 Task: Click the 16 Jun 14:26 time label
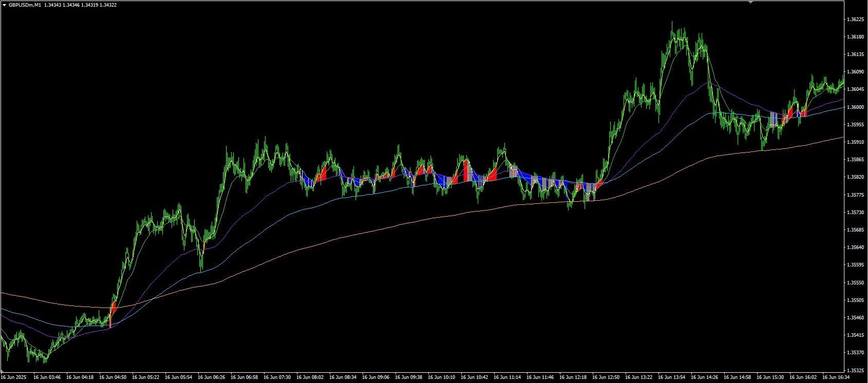coord(704,377)
